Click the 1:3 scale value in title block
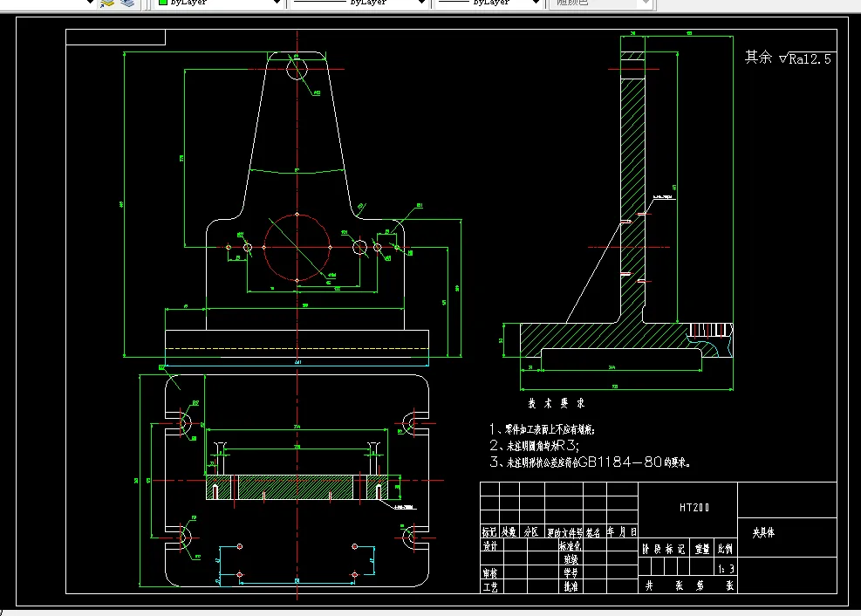The height and width of the screenshot is (616, 861). 724,569
